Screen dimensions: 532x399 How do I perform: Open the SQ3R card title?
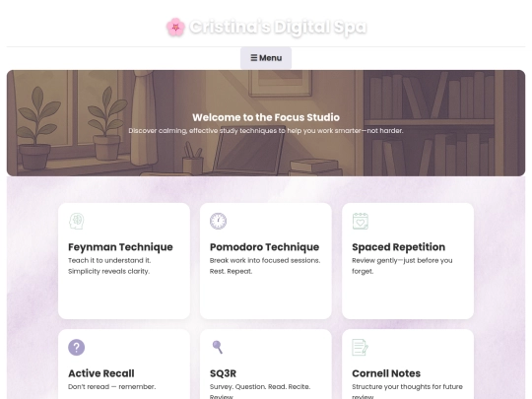[x=223, y=373]
